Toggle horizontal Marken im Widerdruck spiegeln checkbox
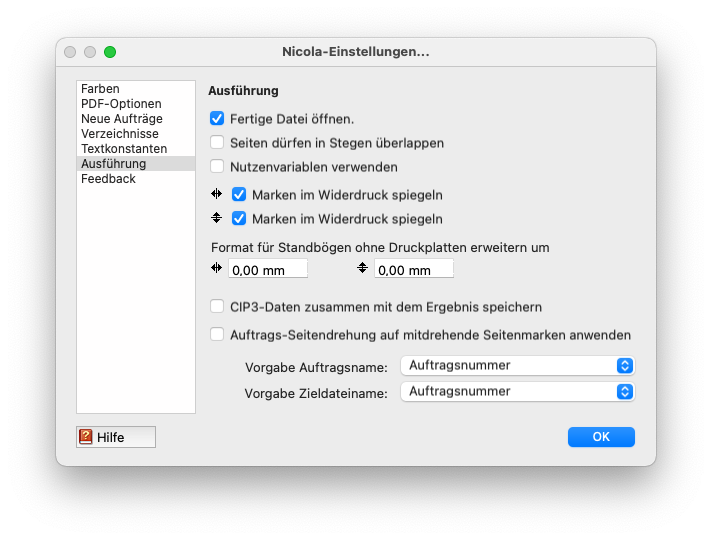 tap(239, 195)
